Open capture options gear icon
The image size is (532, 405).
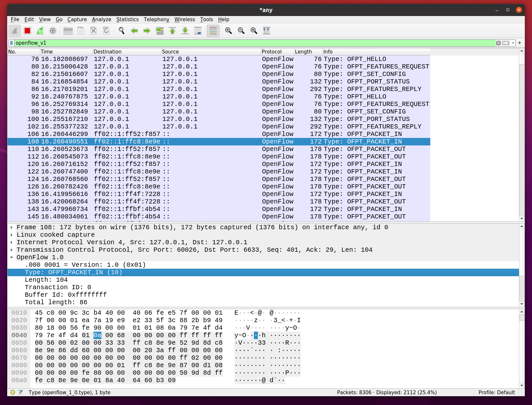[x=53, y=31]
